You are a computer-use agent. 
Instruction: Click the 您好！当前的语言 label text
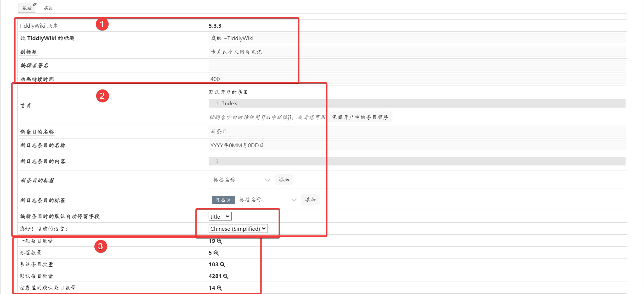(44, 229)
